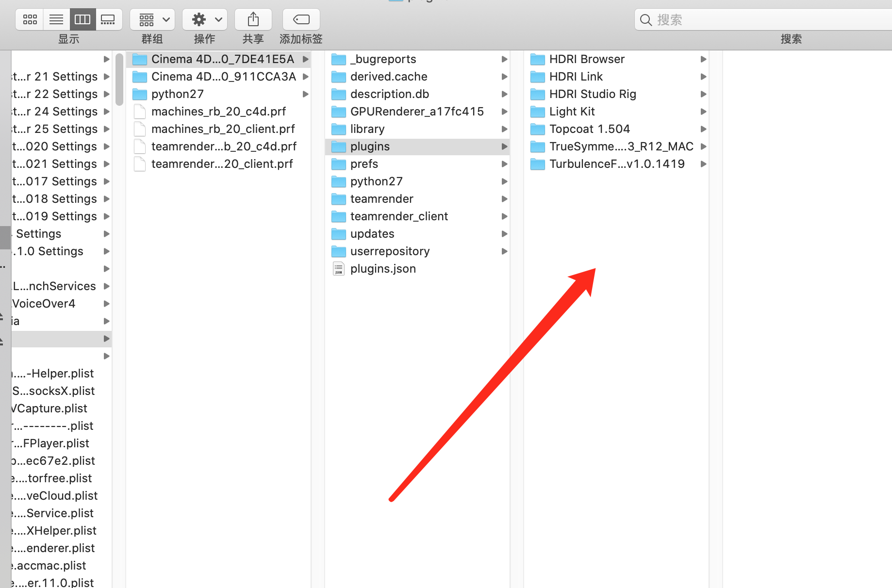Select TrueSymme....3_R12_MAC folder
The height and width of the screenshot is (588, 892).
[616, 147]
